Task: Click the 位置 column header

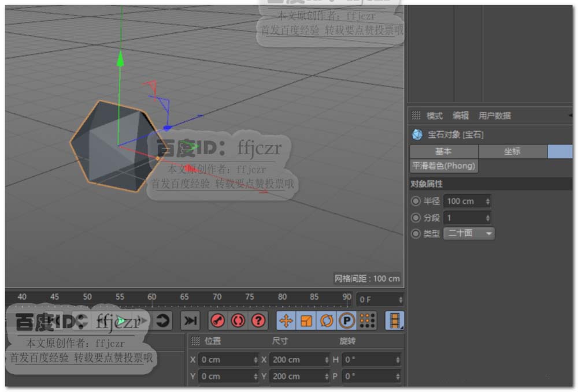Action: [213, 341]
